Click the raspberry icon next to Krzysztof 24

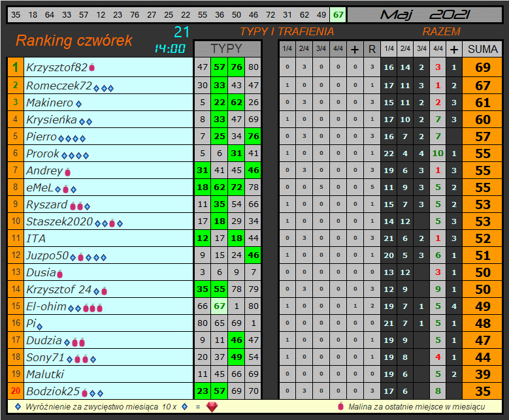coord(104,291)
